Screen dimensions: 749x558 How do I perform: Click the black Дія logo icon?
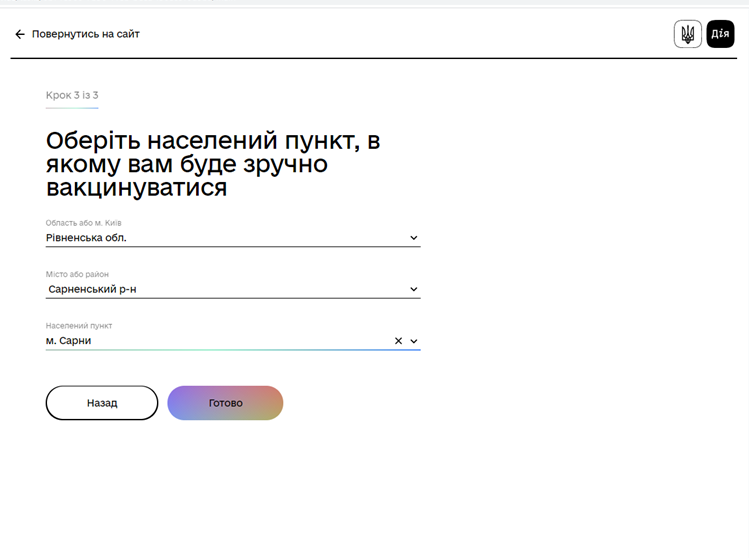pyautogui.click(x=720, y=34)
